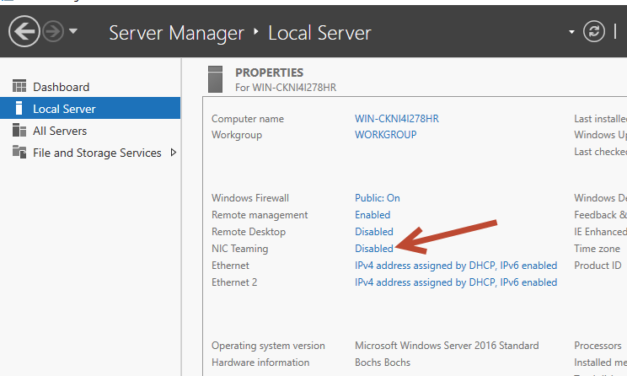Click the Processors label

[x=597, y=345]
